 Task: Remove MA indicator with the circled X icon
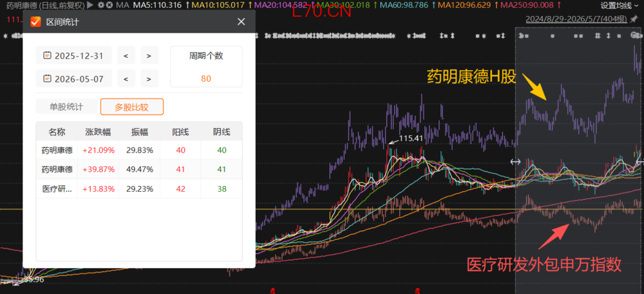[x=109, y=5]
